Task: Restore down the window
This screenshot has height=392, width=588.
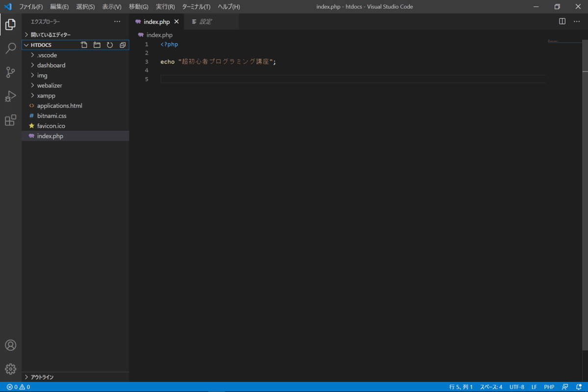Action: tap(557, 7)
